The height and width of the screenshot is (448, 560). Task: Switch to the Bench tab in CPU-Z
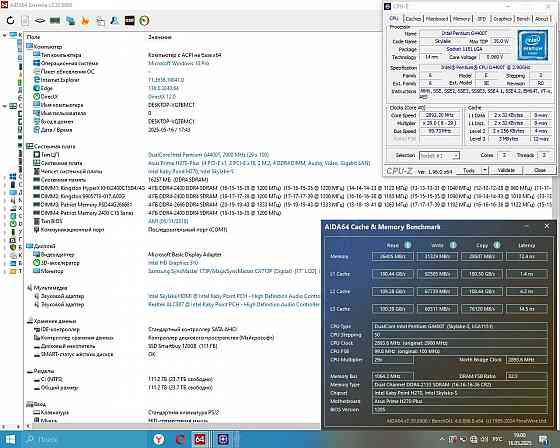tap(523, 19)
